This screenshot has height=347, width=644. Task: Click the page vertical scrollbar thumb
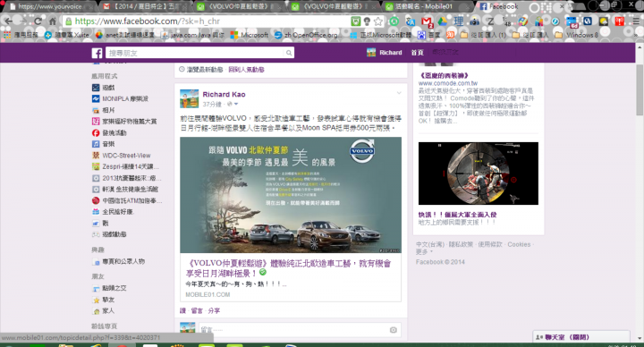tap(639, 90)
